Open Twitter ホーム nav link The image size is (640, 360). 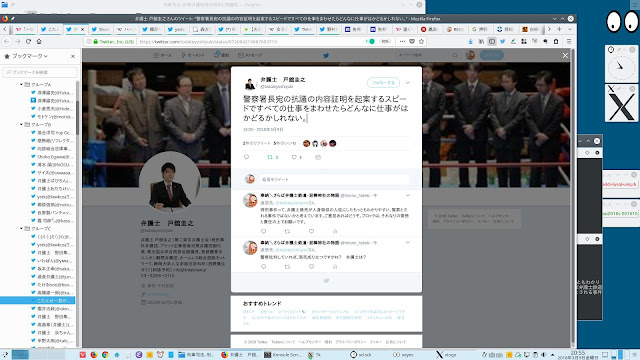click(162, 55)
